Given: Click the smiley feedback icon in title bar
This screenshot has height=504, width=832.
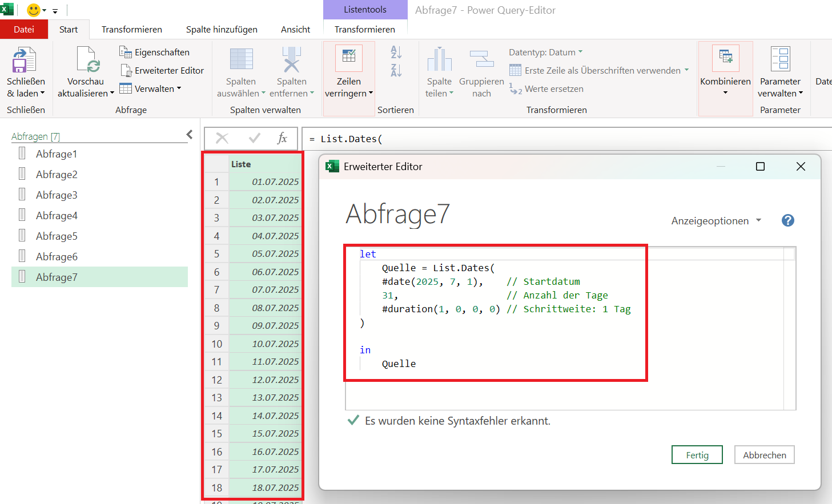Looking at the screenshot, I should (x=34, y=10).
